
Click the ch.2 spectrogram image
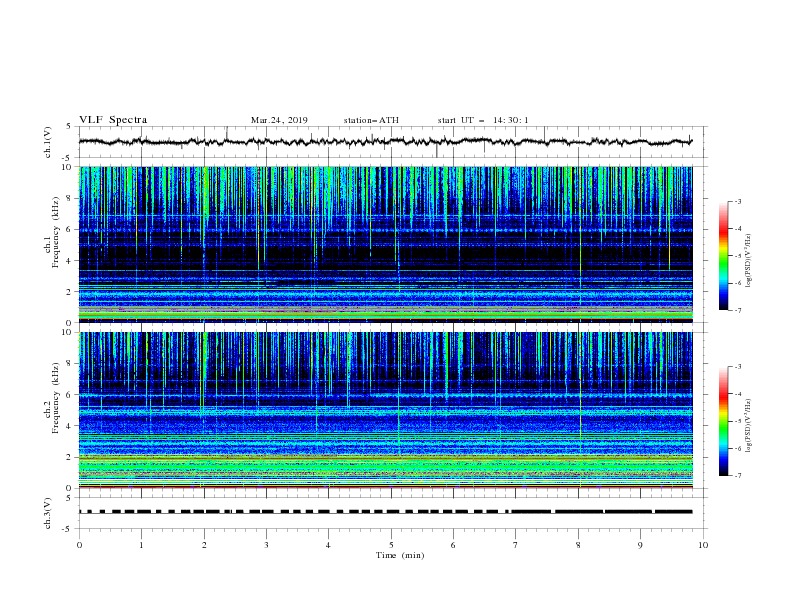point(385,410)
